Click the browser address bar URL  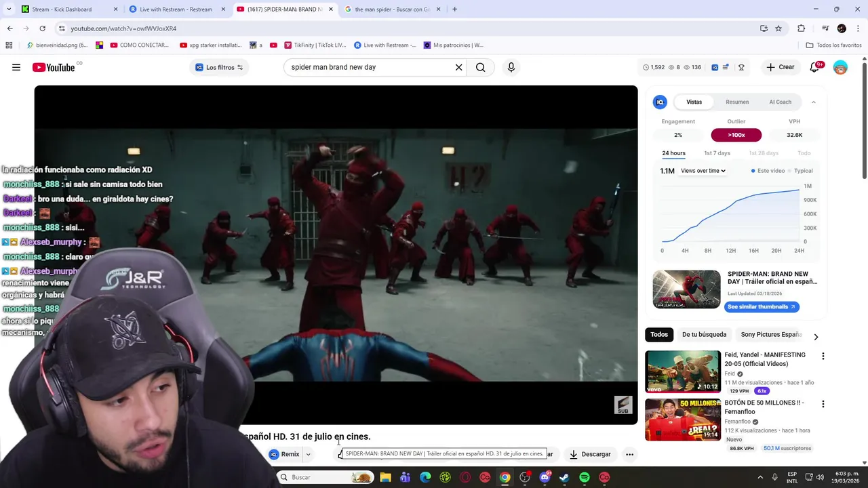coord(123,28)
